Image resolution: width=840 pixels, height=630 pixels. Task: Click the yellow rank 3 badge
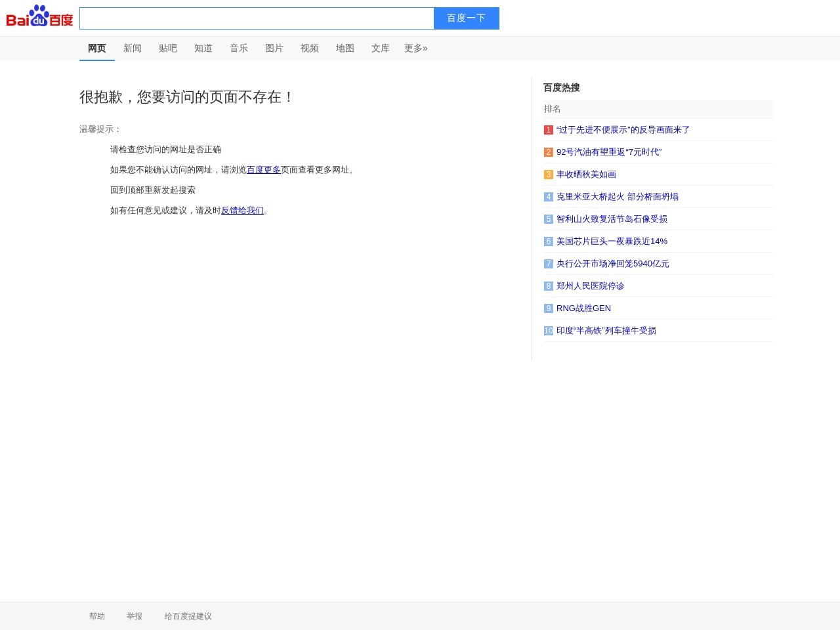[x=549, y=175]
